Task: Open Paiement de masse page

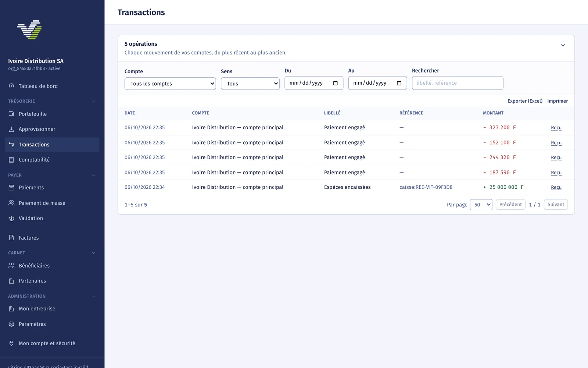Action: (52, 203)
